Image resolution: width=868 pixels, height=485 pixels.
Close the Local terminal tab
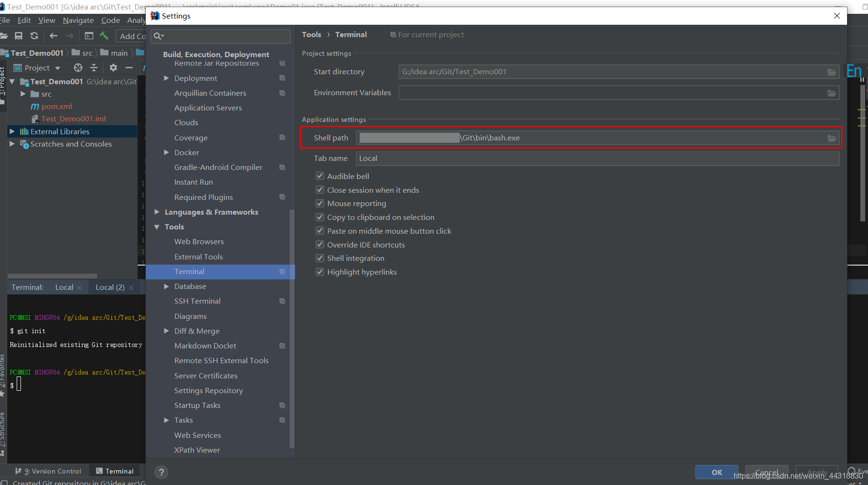click(79, 287)
